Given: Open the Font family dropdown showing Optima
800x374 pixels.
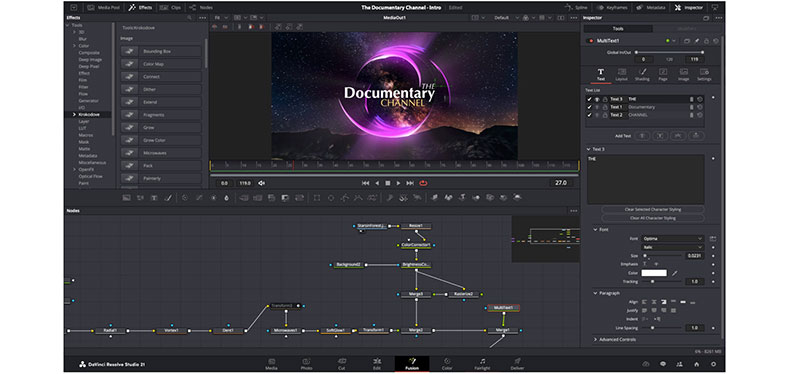Looking at the screenshot, I should (672, 239).
